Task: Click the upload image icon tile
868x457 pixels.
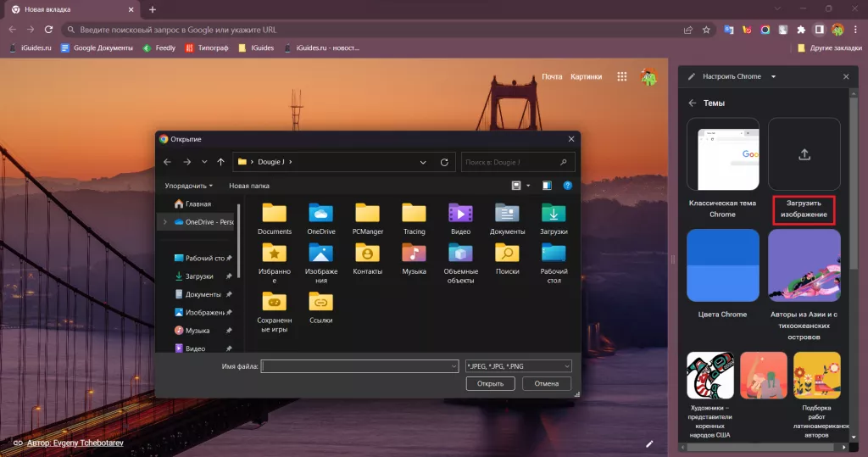Action: (804, 154)
